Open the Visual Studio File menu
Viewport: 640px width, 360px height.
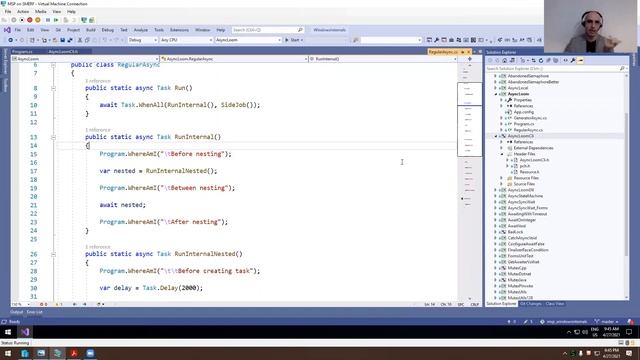click(x=18, y=30)
